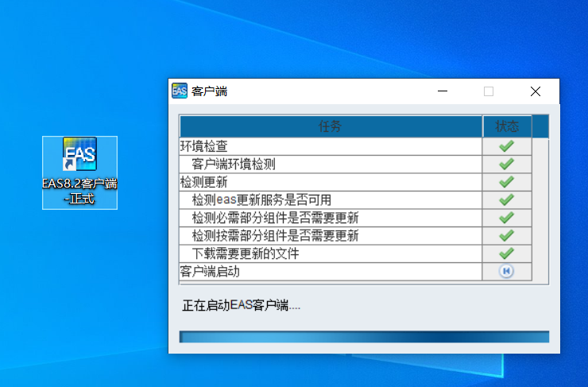The width and height of the screenshot is (588, 387).
Task: Click the 正在启动EAS客户端 status message
Action: (x=241, y=306)
